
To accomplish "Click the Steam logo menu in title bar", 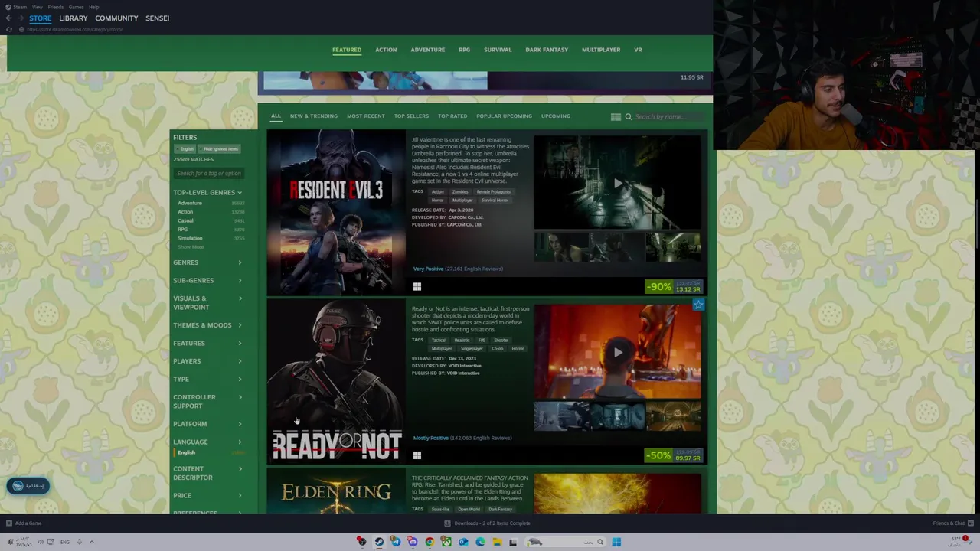I will 17,7.
